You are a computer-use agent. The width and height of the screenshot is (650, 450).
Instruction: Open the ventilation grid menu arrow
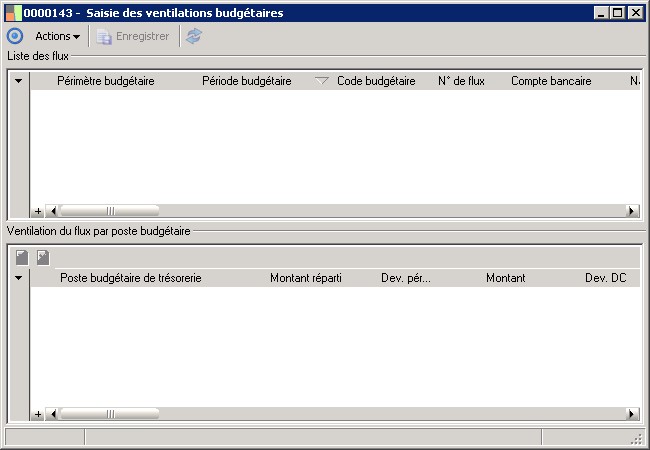[x=19, y=278]
